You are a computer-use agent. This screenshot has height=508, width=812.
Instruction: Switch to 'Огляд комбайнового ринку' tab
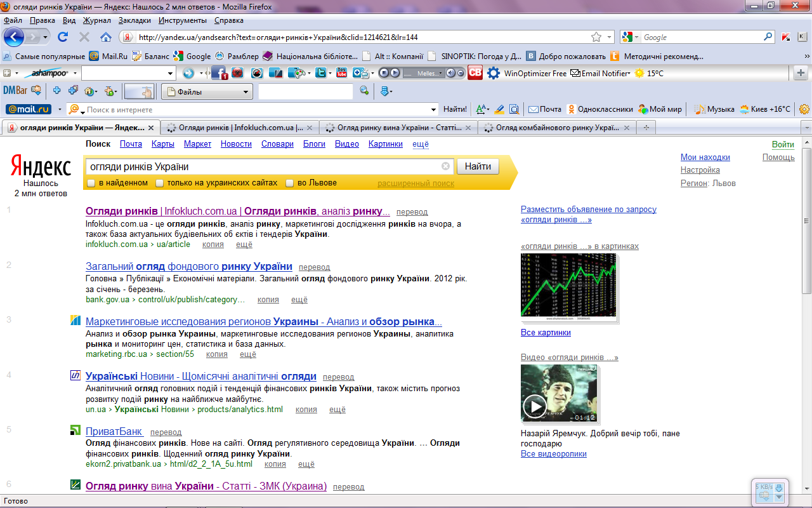tap(557, 128)
